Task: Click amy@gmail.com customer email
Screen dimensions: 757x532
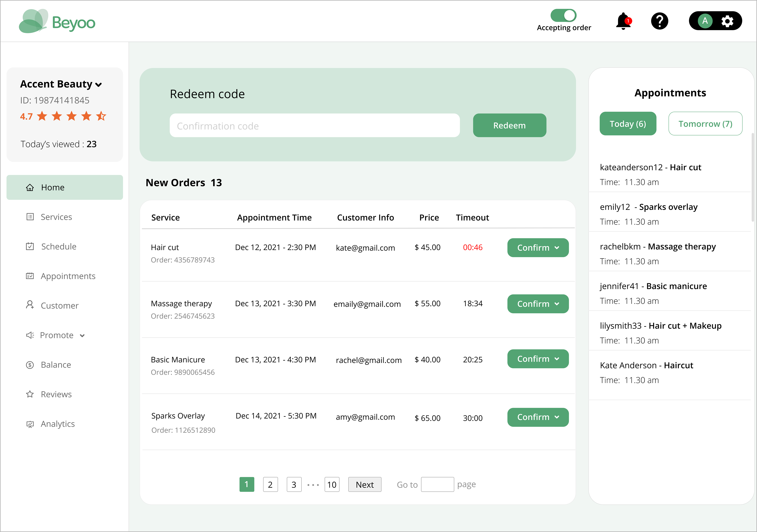Action: (365, 417)
